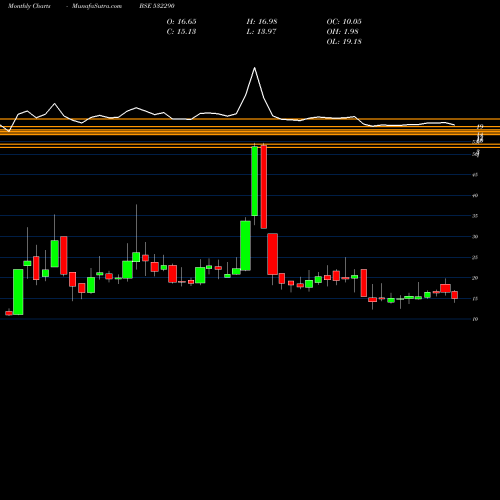This screenshot has height=500, width=500.
Task: Click the price axis label 35
Action: (475, 216)
